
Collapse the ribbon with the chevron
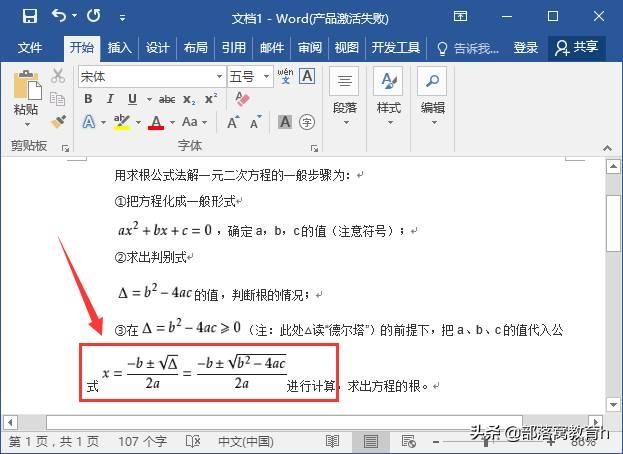(x=607, y=148)
